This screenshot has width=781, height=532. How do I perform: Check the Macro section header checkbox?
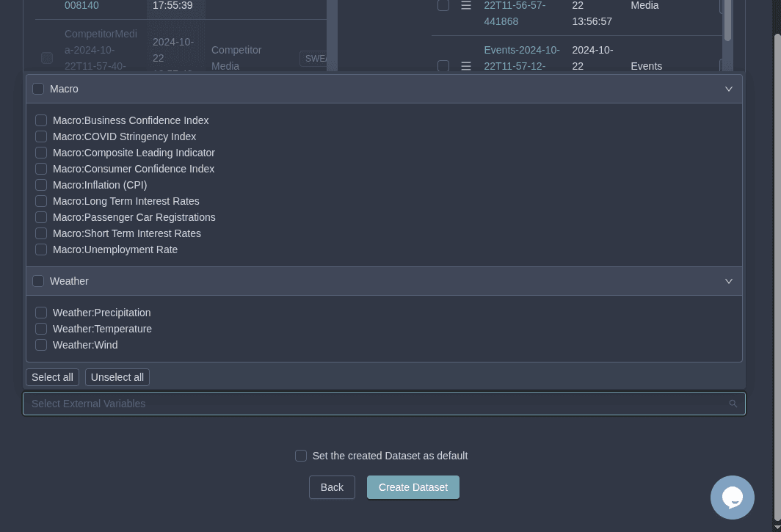(38, 89)
